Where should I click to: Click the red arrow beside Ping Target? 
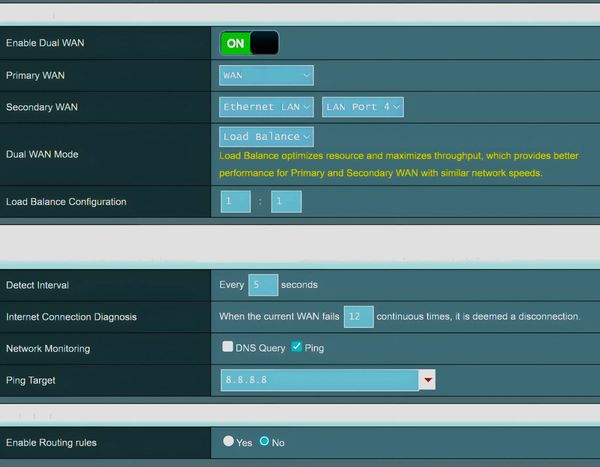click(x=428, y=380)
